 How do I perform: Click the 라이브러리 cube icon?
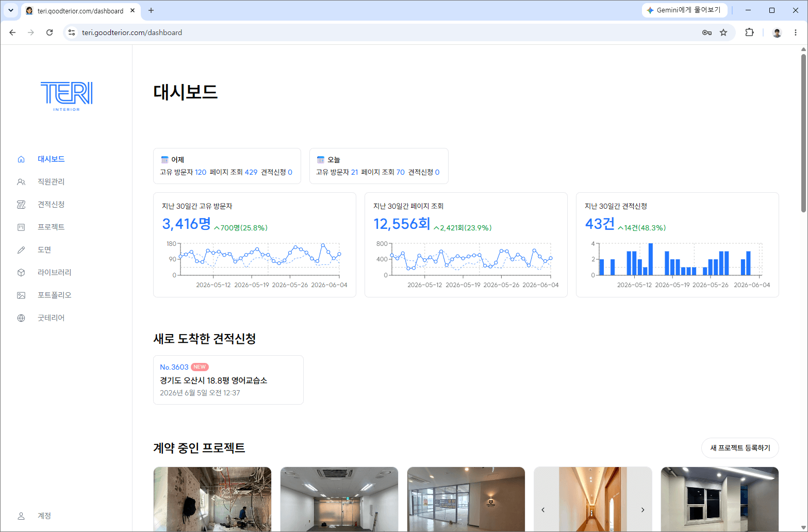tap(21, 273)
